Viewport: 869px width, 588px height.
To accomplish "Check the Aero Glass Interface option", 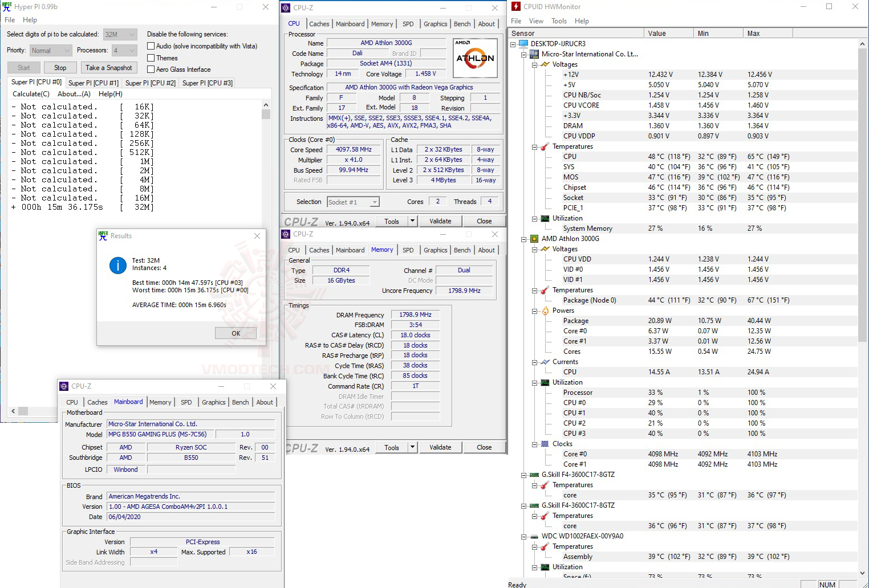I will click(x=151, y=70).
